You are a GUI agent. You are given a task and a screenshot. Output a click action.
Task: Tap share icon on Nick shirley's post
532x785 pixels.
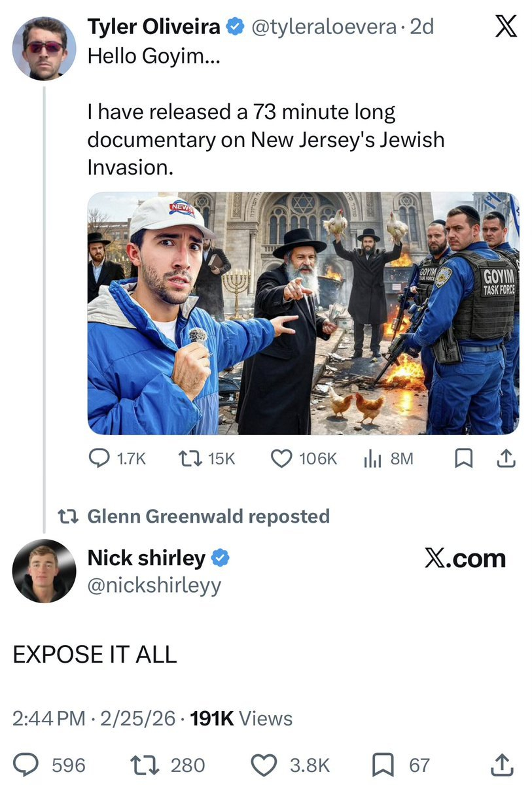pos(500,765)
